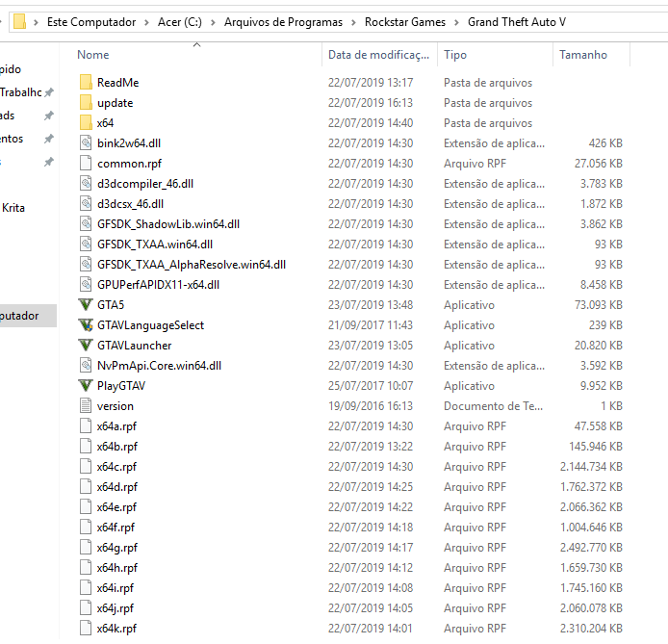Click the bink2w64.dll file icon
This screenshot has width=668, height=644.
click(86, 143)
